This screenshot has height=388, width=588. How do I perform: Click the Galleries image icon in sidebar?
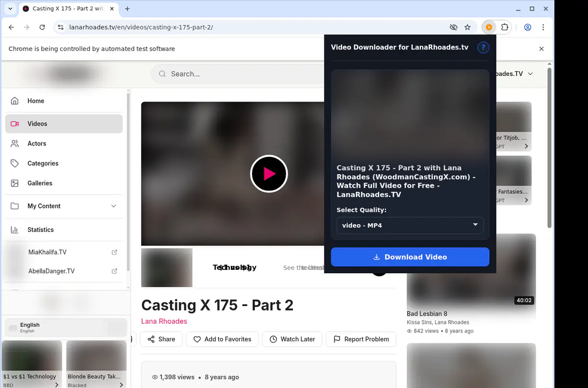point(15,183)
